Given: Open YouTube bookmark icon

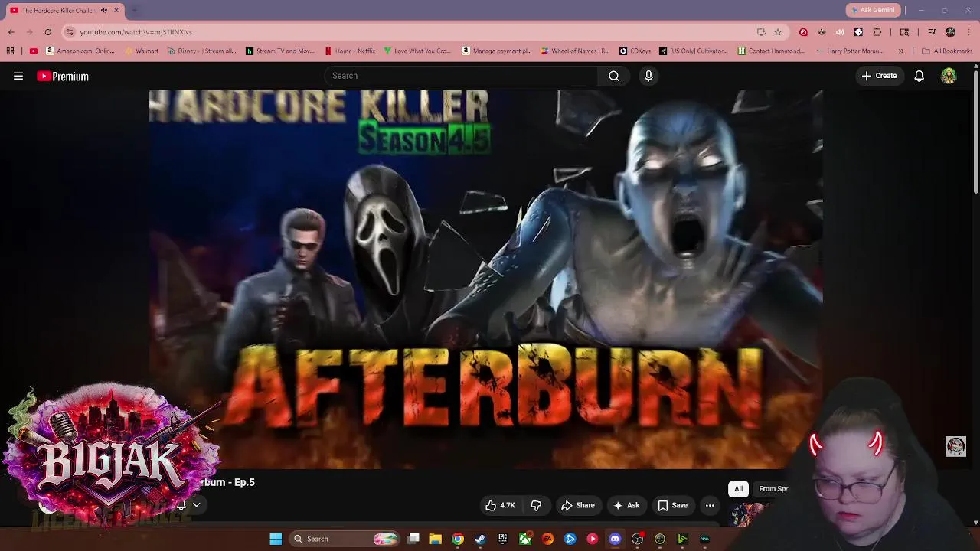Looking at the screenshot, I should 33,51.
